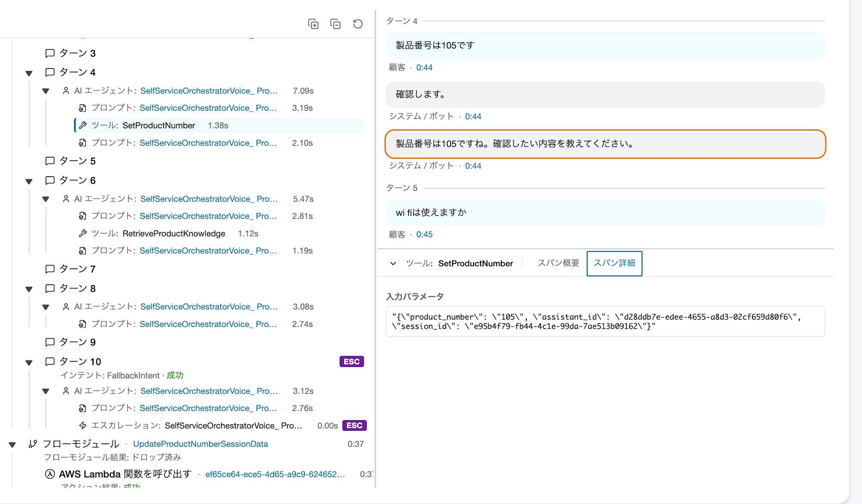This screenshot has width=862, height=504.
Task: Select the エスカレーション: SelfServiceOrchestratorVoice row
Action: pyautogui.click(x=222, y=426)
